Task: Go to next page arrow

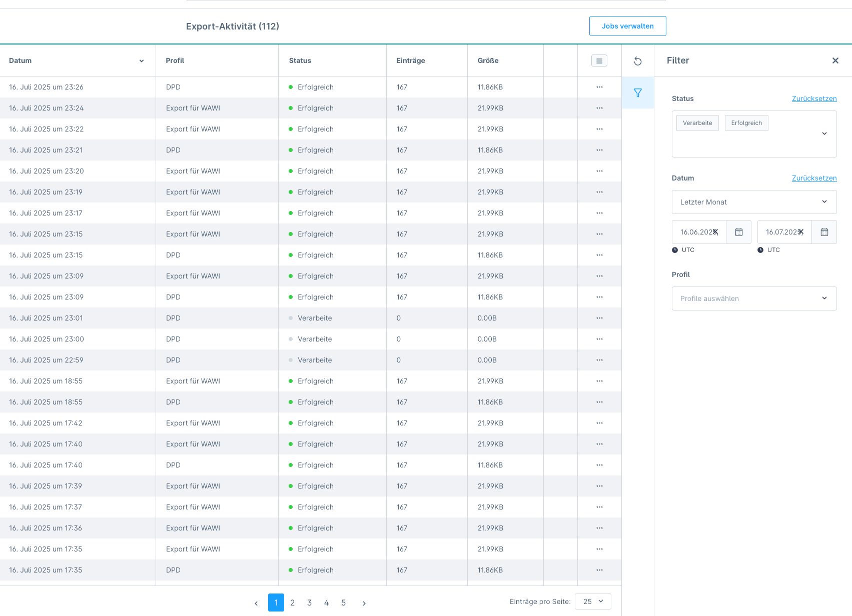Action: tap(364, 603)
